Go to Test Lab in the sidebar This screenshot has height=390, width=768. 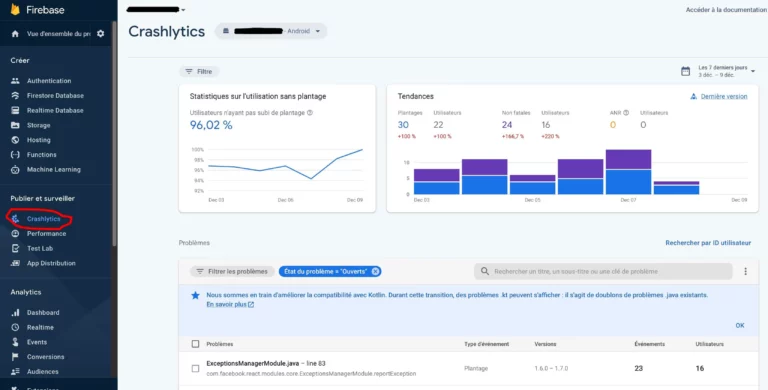click(x=40, y=248)
